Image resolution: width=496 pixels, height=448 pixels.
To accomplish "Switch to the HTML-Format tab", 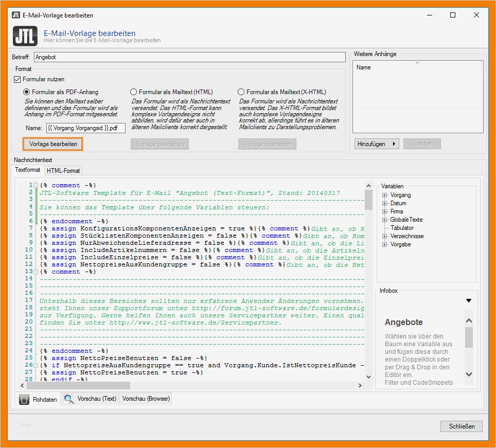I will [63, 170].
